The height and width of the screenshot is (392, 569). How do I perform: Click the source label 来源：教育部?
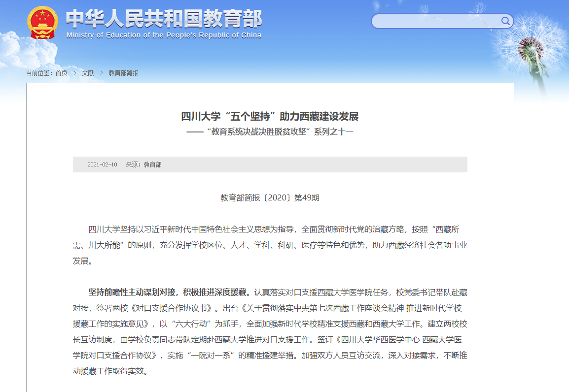(143, 164)
